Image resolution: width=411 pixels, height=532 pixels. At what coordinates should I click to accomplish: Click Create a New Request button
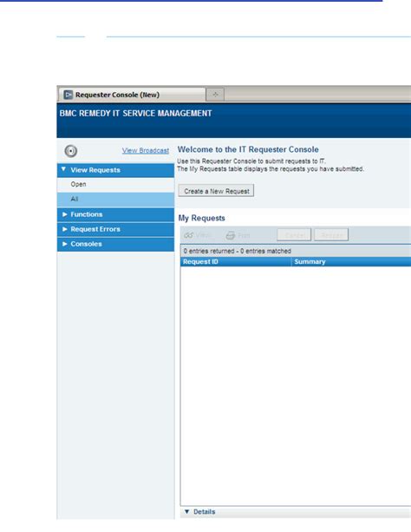pyautogui.click(x=216, y=191)
